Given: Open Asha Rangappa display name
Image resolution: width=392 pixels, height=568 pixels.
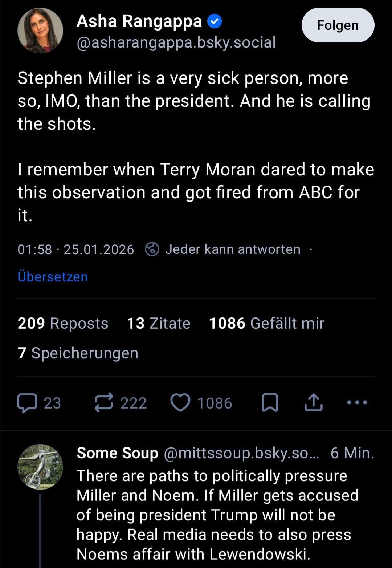Looking at the screenshot, I should point(139,21).
